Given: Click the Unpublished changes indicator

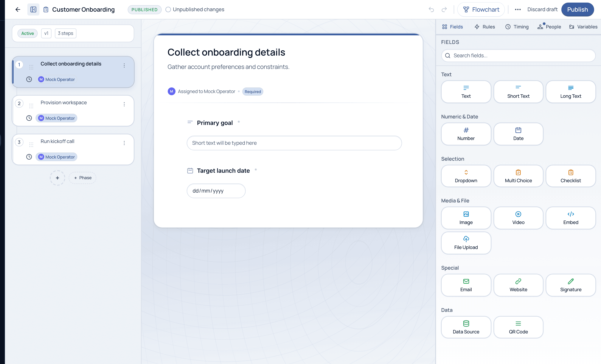Looking at the screenshot, I should [x=195, y=9].
